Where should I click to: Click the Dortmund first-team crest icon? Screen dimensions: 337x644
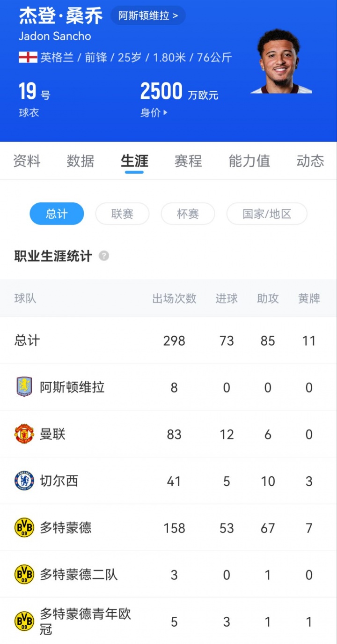click(x=24, y=527)
